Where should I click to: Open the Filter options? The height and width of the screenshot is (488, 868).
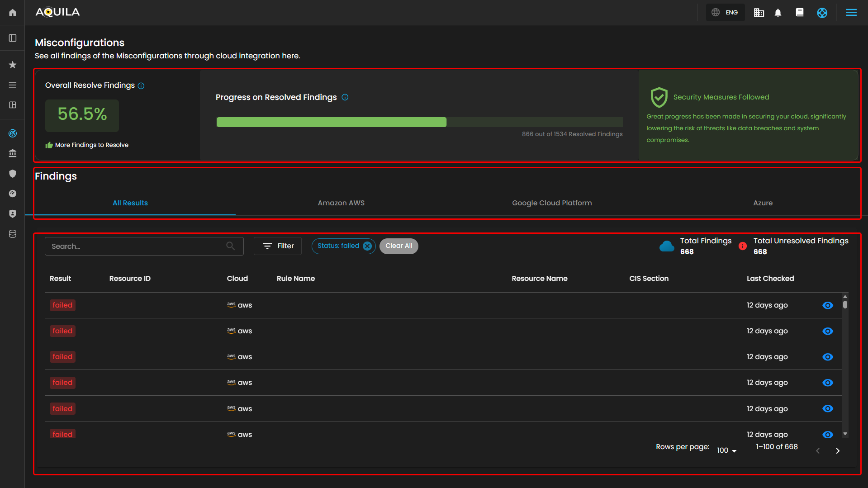(x=278, y=246)
